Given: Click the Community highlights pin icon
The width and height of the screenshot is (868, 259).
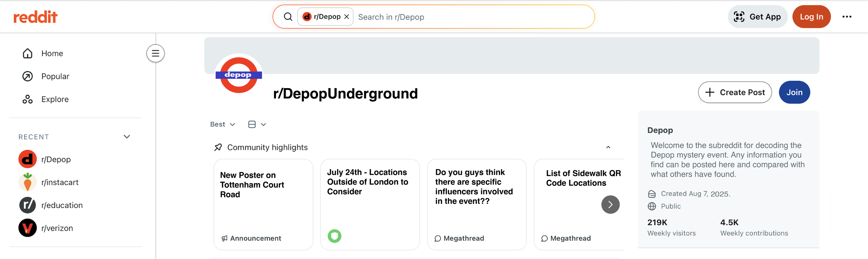Looking at the screenshot, I should coord(218,147).
